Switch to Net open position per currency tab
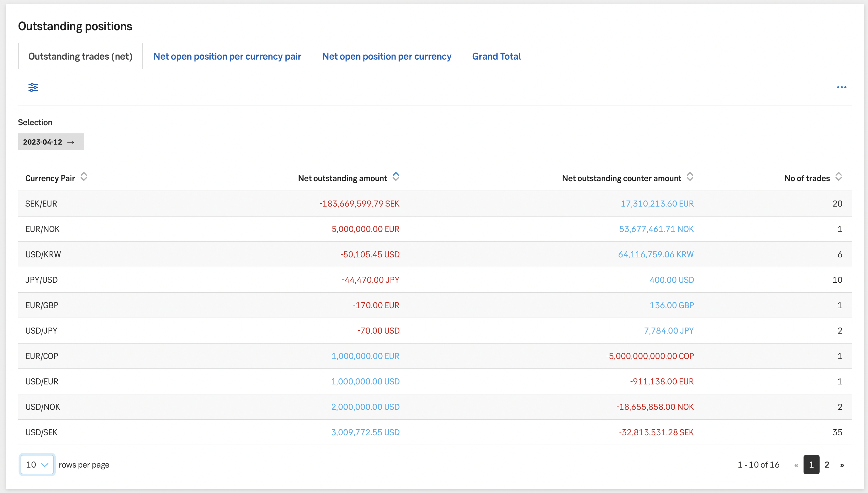868x493 pixels. point(386,56)
